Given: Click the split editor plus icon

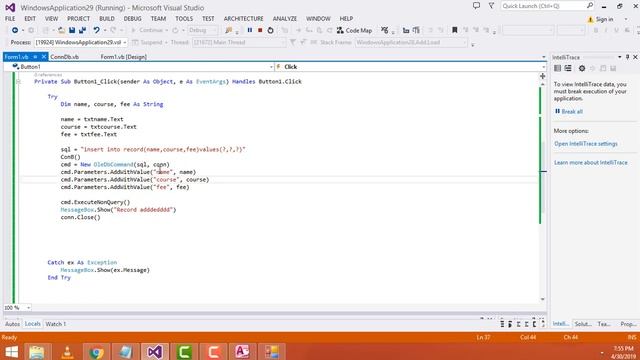Looking at the screenshot, I should (x=542, y=76).
